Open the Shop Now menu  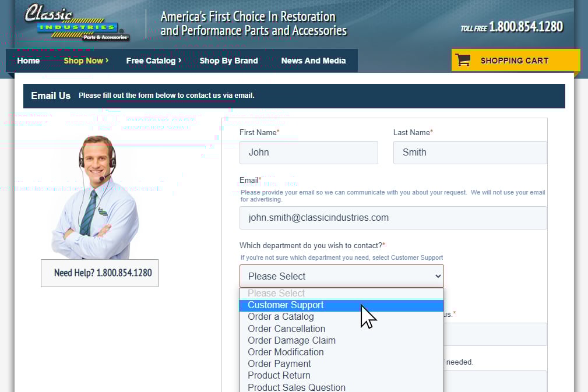(x=86, y=61)
